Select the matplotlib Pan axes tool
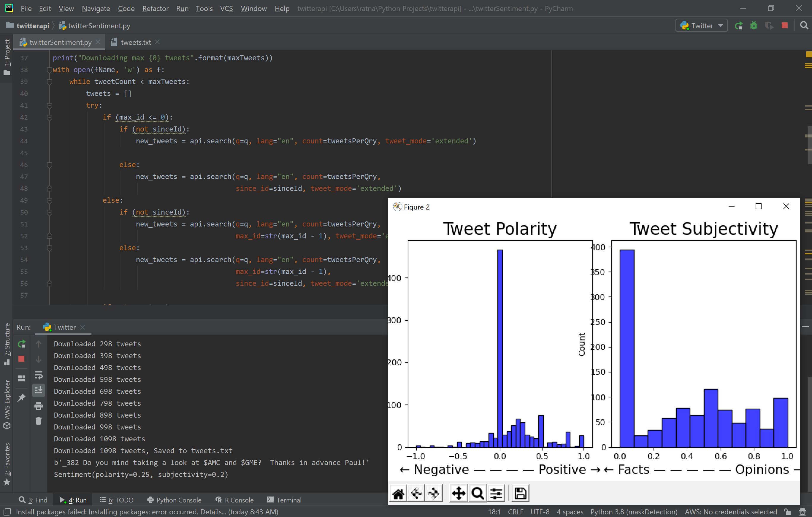Image resolution: width=812 pixels, height=517 pixels. (x=459, y=494)
